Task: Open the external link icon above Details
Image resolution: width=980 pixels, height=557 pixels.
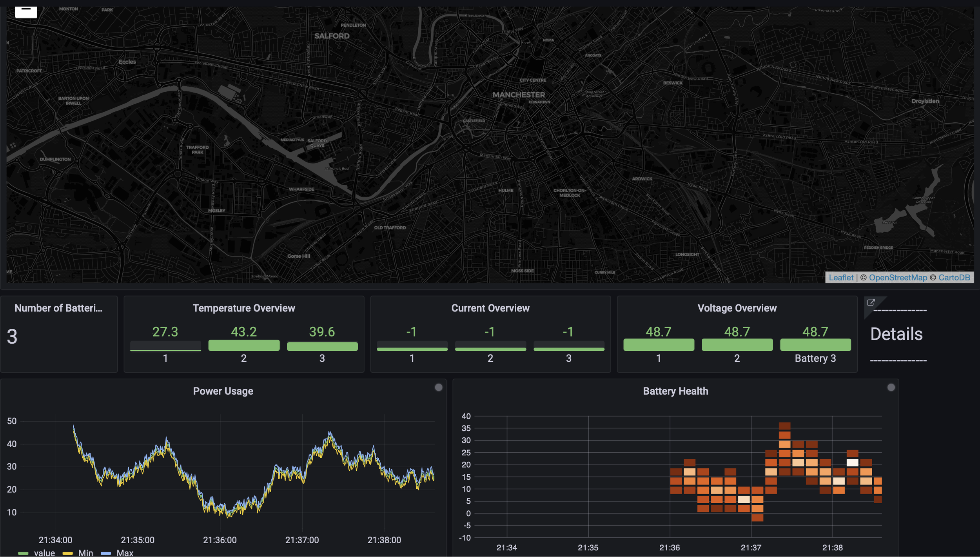Action: tap(871, 302)
